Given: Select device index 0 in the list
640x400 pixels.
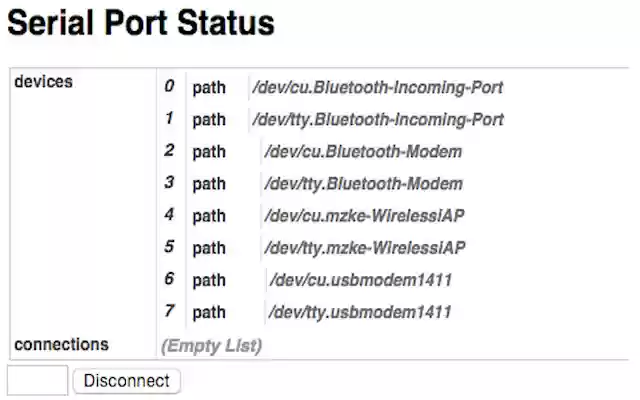Looking at the screenshot, I should coord(169,87).
